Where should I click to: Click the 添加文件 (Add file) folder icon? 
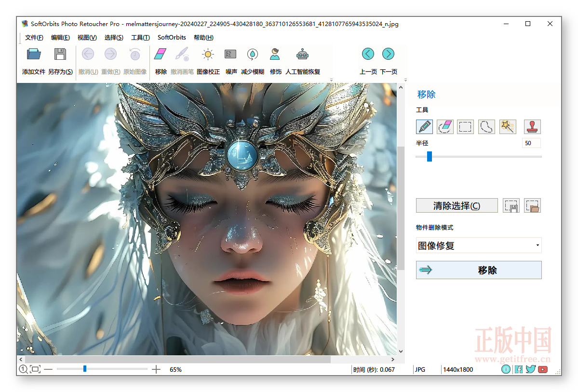(34, 54)
